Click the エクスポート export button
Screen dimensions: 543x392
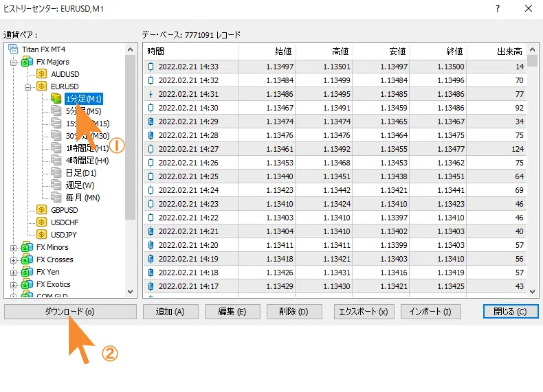click(x=364, y=312)
